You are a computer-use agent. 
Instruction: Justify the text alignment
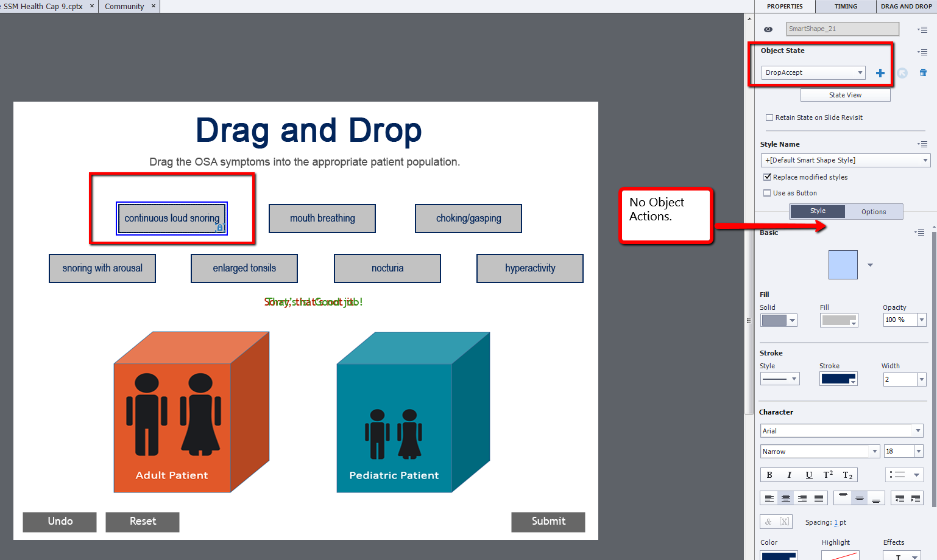pos(819,498)
